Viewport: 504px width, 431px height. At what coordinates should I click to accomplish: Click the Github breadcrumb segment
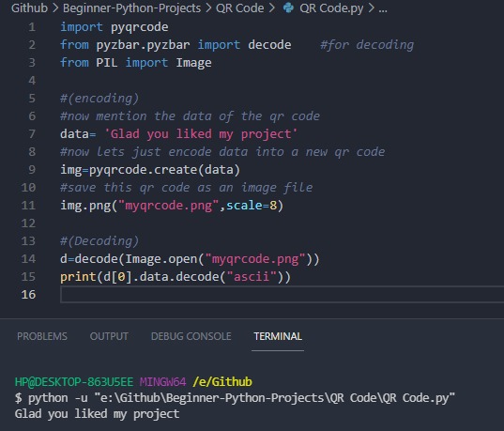click(30, 8)
